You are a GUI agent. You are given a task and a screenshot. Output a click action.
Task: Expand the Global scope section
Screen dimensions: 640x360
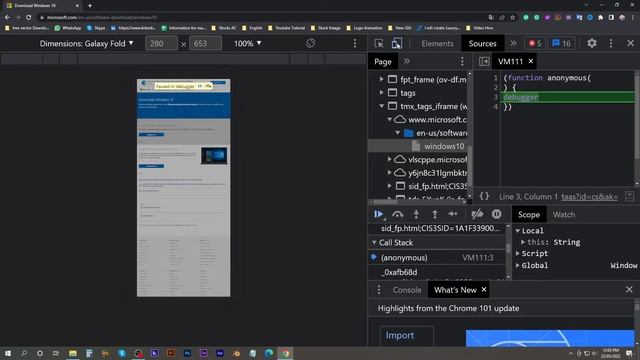point(518,265)
